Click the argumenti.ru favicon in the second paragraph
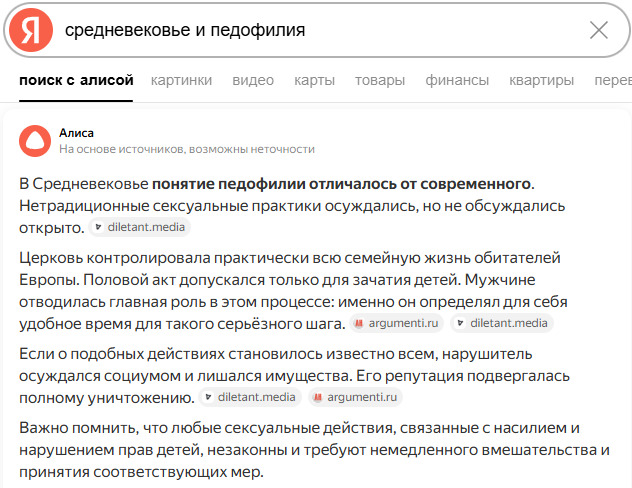 [361, 323]
